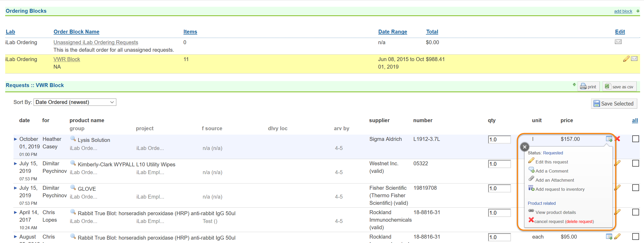The width and height of the screenshot is (644, 243).
Task: Open the Sort By dropdown
Action: click(x=75, y=102)
